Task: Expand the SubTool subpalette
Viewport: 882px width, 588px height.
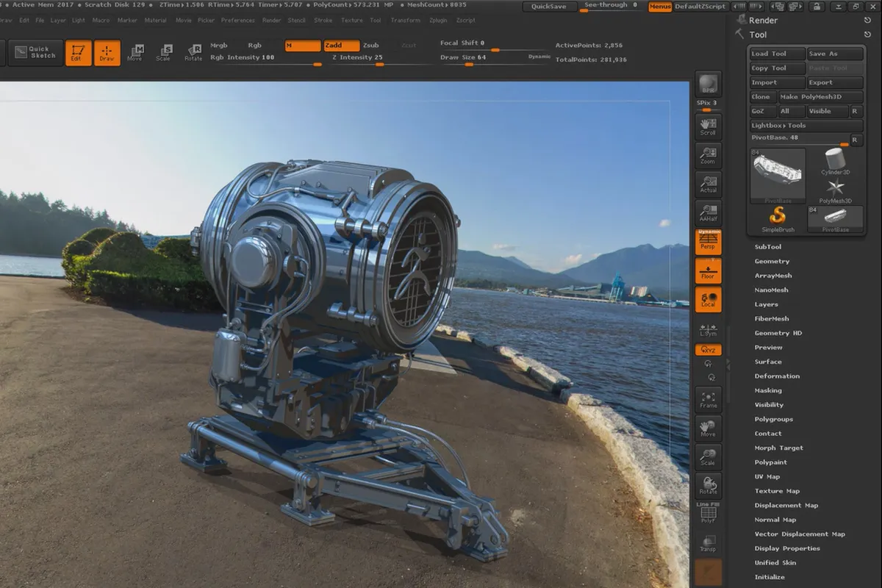Action: 768,247
